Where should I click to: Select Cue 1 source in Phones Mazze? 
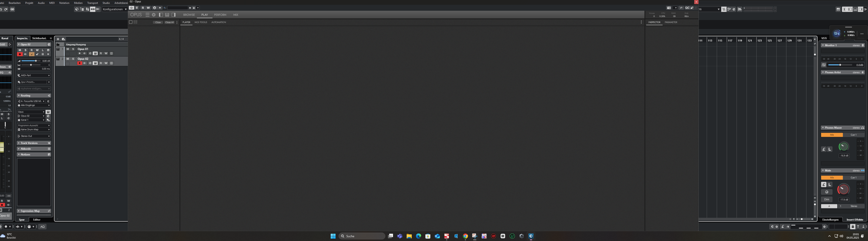pyautogui.click(x=854, y=135)
